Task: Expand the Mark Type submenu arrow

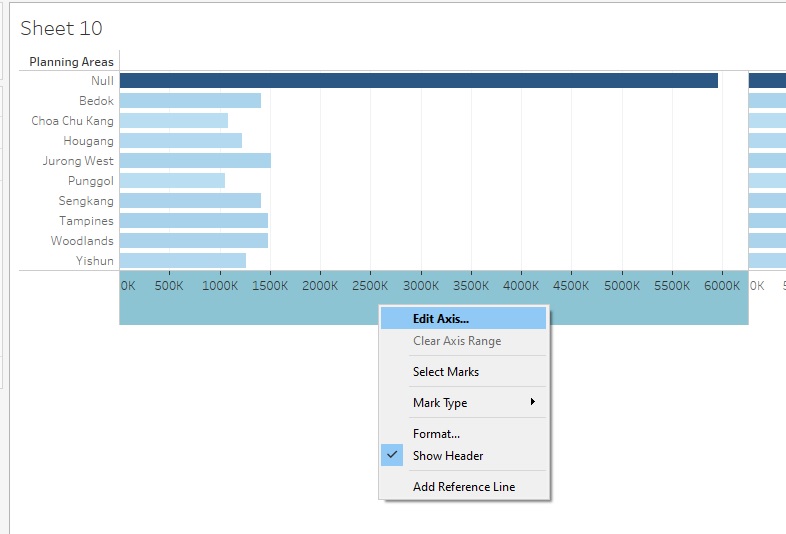Action: (533, 402)
